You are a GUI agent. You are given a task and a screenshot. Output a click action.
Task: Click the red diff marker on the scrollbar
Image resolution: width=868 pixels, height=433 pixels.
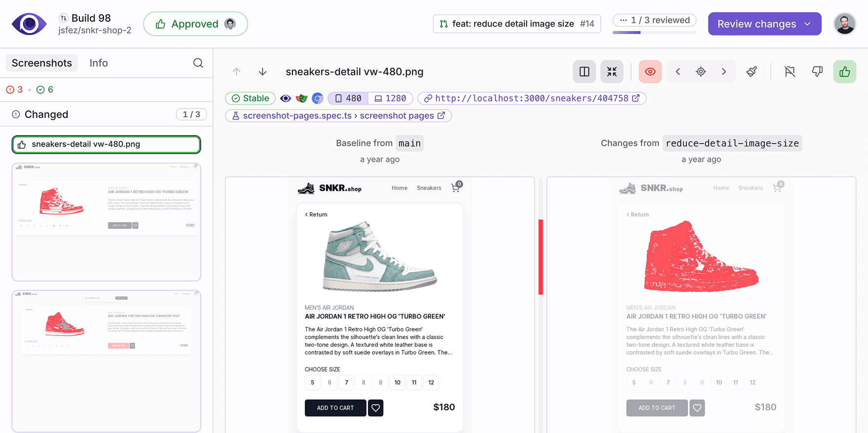(541, 257)
